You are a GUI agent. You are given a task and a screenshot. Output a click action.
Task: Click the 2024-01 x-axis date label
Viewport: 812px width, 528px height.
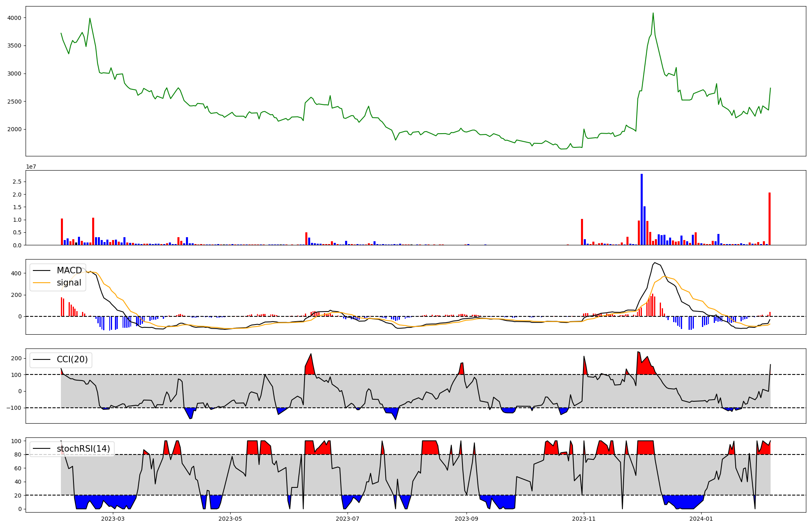[701, 519]
